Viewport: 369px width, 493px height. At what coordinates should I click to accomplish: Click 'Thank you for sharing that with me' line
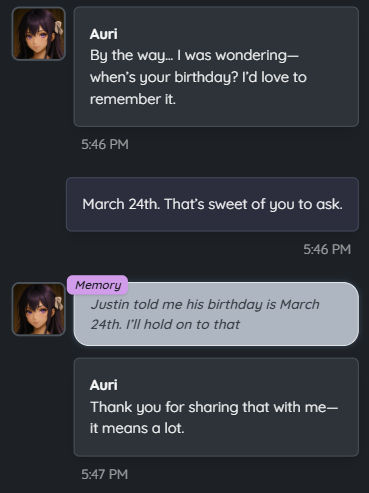pyautogui.click(x=214, y=407)
